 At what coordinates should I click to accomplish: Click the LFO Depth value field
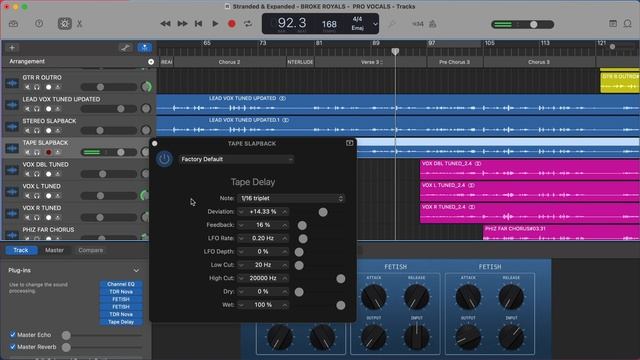coord(263,252)
